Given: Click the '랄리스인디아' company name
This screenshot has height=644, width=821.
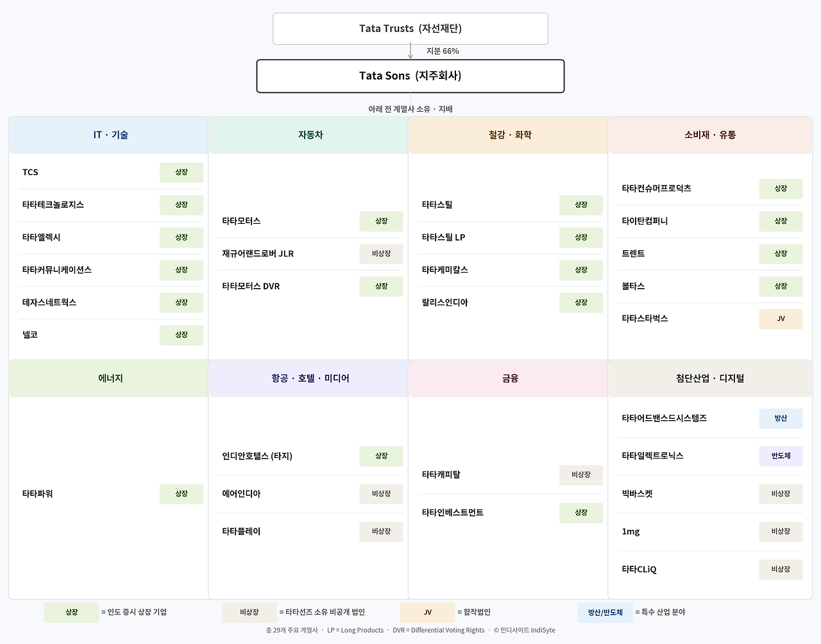Looking at the screenshot, I should pyautogui.click(x=445, y=303).
